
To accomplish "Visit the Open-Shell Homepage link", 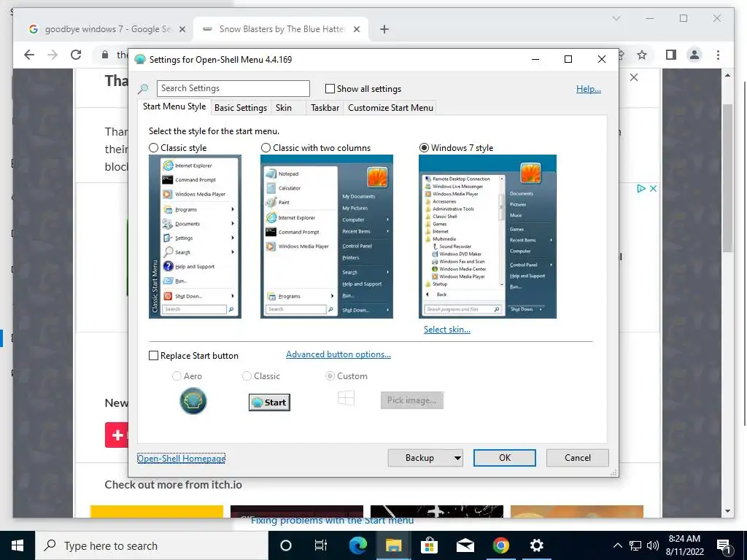I will [x=181, y=458].
